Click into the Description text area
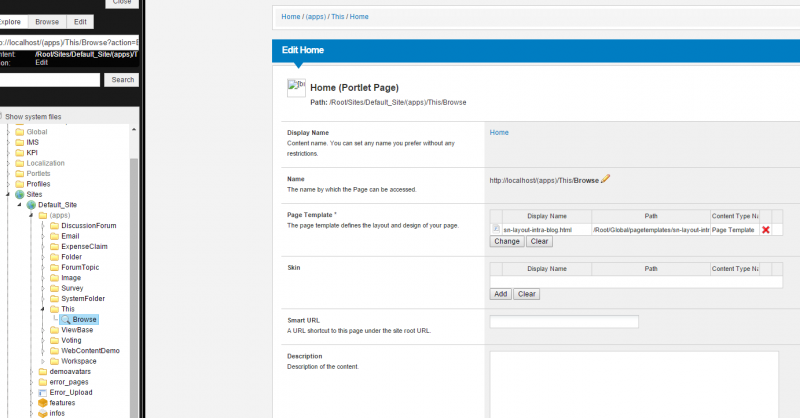The width and height of the screenshot is (800, 418). [x=634, y=384]
